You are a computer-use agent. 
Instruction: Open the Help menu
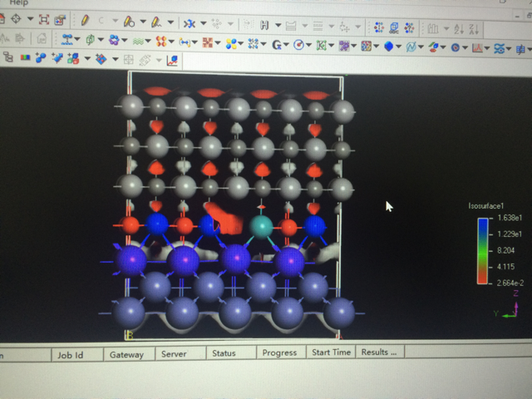point(19,2)
